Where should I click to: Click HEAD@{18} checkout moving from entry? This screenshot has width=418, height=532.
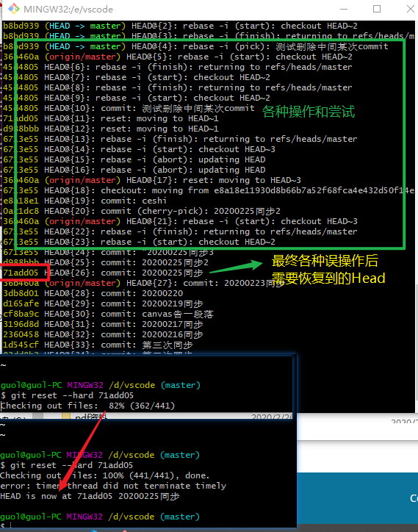pyautogui.click(x=209, y=190)
